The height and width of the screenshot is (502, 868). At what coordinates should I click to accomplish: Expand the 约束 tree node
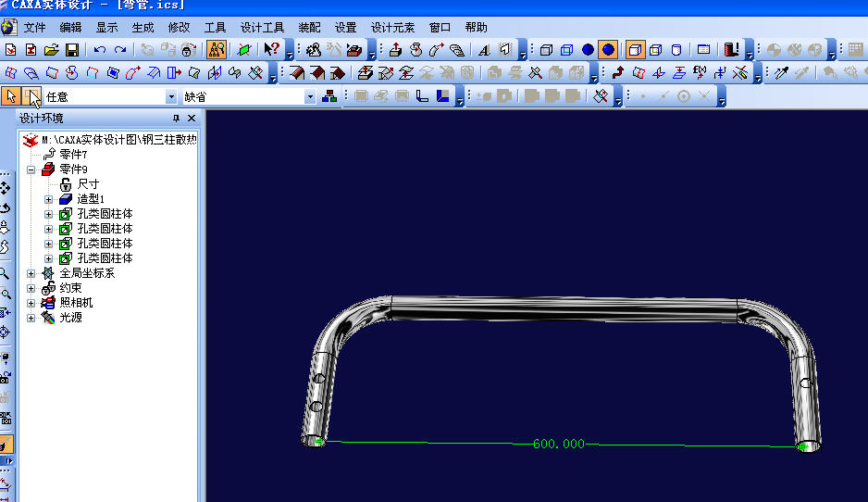point(31,288)
